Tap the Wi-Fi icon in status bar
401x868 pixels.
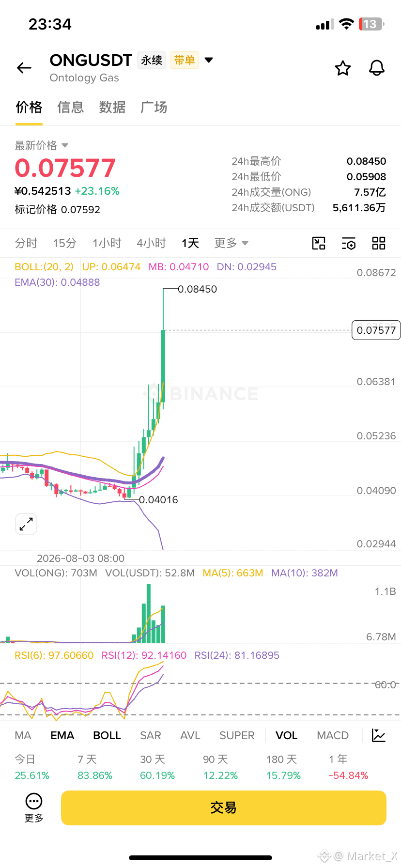[x=346, y=24]
